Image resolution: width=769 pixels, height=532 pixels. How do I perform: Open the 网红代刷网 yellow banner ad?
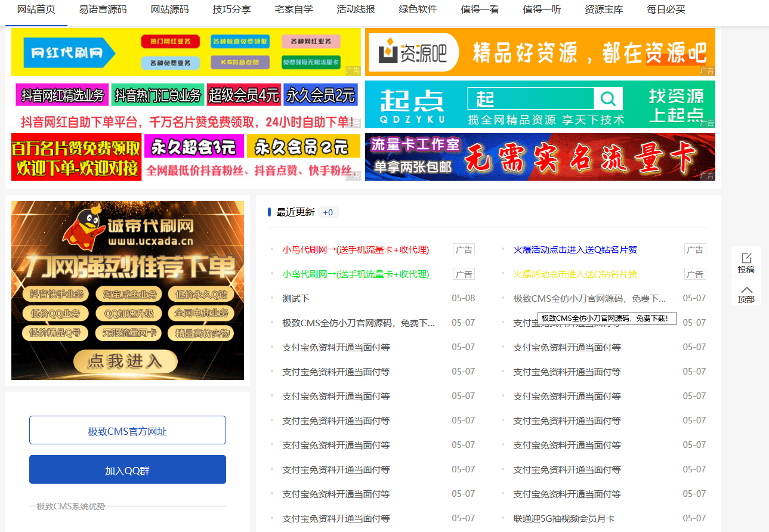186,52
